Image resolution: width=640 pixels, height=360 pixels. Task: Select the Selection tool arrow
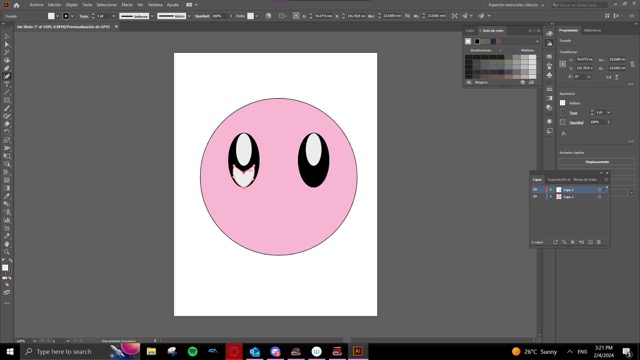tap(7, 37)
